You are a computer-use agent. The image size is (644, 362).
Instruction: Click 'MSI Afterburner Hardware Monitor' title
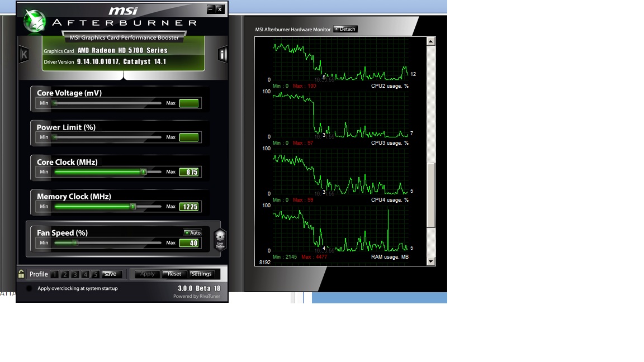coord(293,30)
